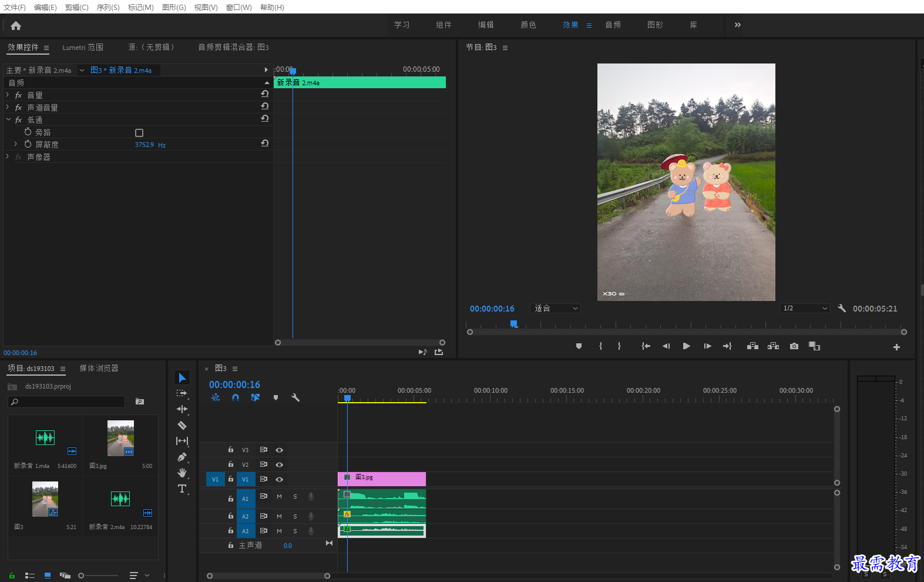The height and width of the screenshot is (582, 924).
Task: Expand the 声像器 effect
Action: click(8, 156)
